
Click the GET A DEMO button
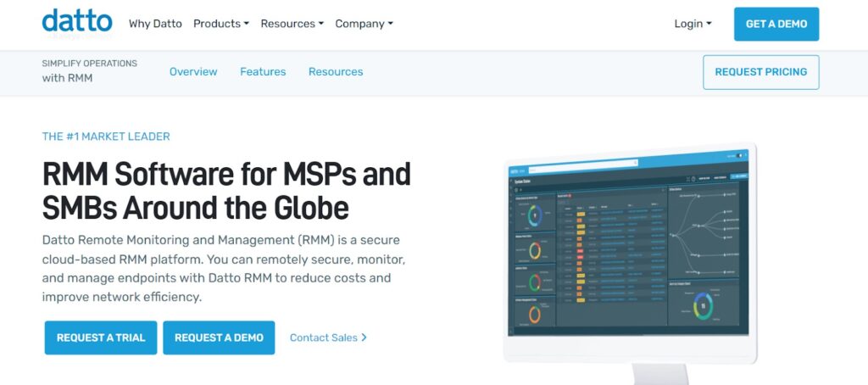coord(776,24)
